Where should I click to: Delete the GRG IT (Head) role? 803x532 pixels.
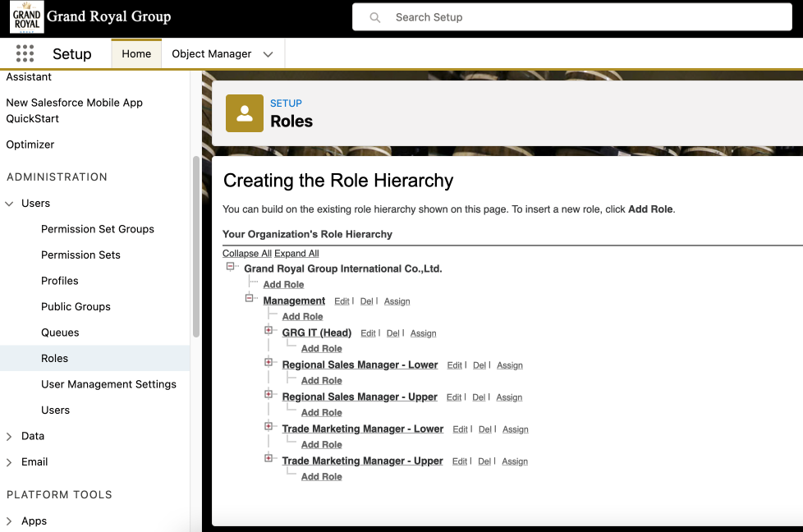[x=392, y=333]
